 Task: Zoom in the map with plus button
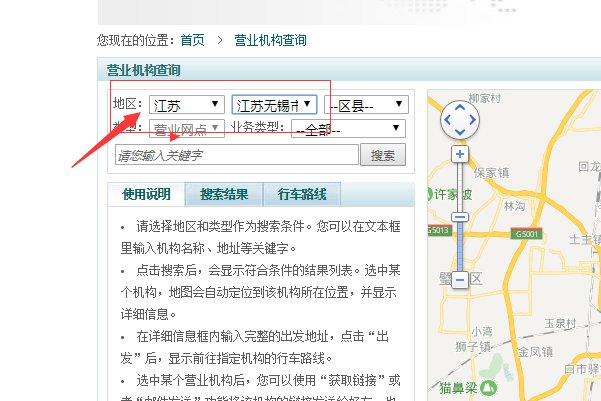pos(460,154)
